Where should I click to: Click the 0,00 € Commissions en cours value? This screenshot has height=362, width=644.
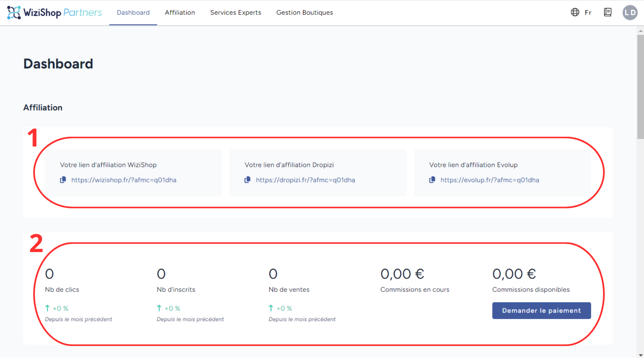(402, 274)
